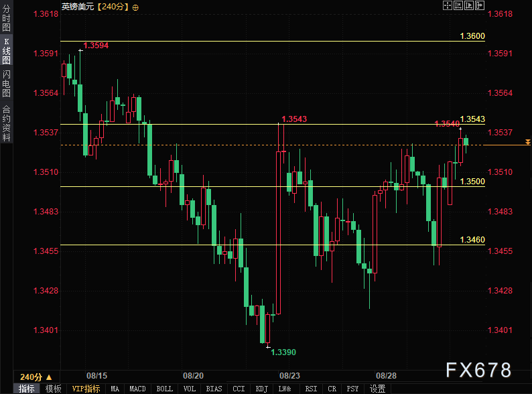
Task: Click the crosshair cursor icon at top right
Action: [x=448, y=6]
